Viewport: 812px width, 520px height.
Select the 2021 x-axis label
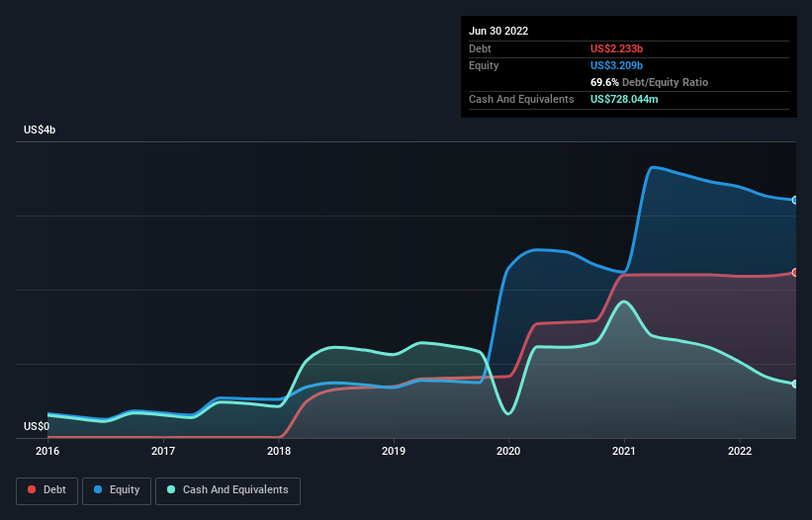pos(624,451)
